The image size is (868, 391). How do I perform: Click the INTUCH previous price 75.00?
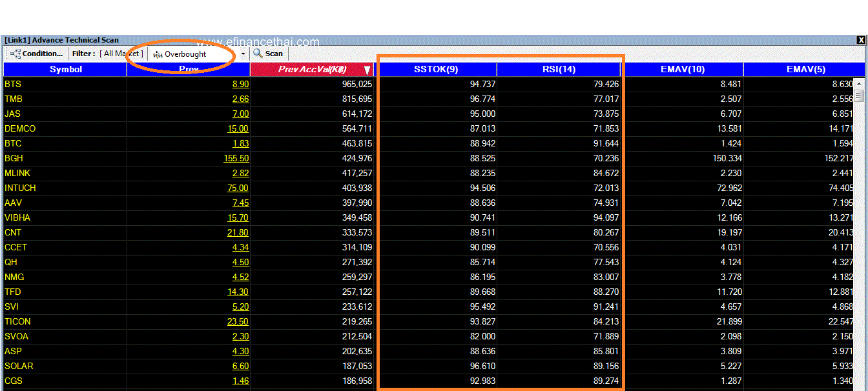(238, 188)
